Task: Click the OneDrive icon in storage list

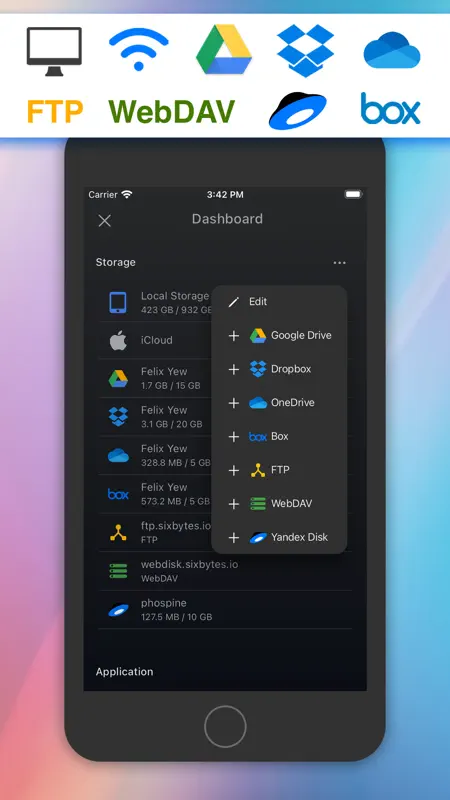Action: (x=118, y=455)
